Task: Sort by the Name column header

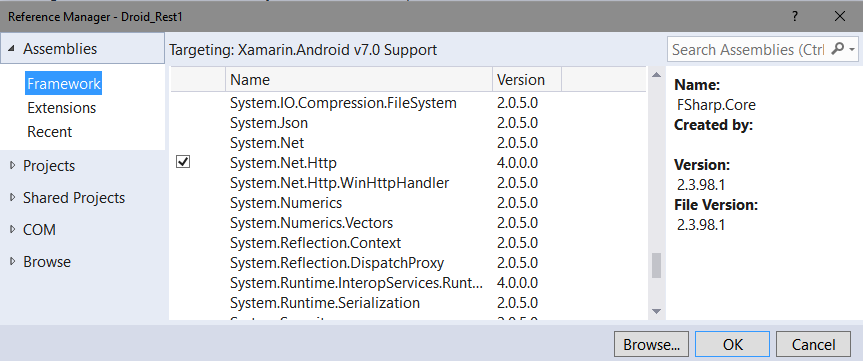Action: (359, 80)
